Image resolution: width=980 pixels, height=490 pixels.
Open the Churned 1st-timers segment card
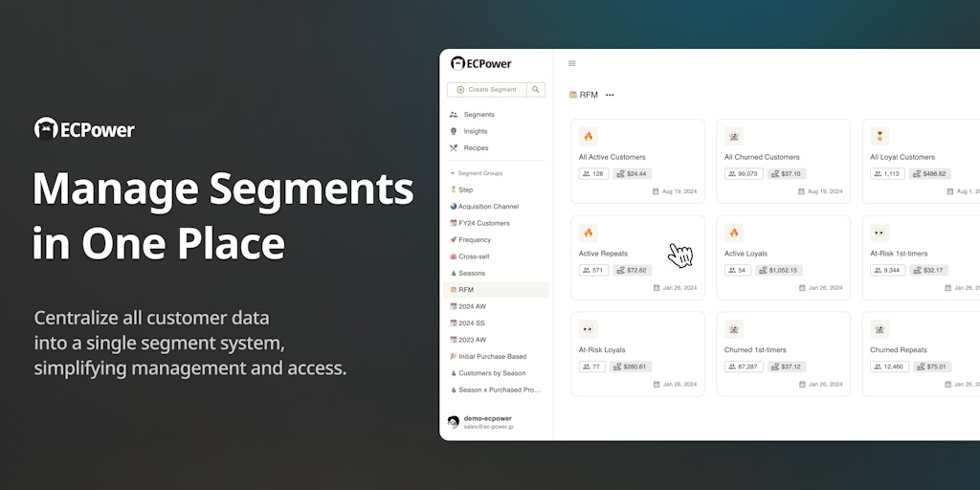(x=783, y=354)
